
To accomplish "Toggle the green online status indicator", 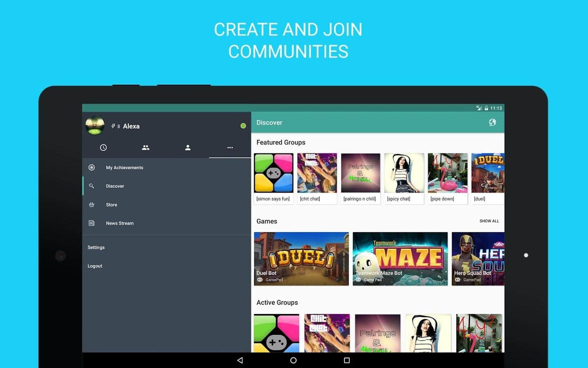I will click(x=243, y=126).
